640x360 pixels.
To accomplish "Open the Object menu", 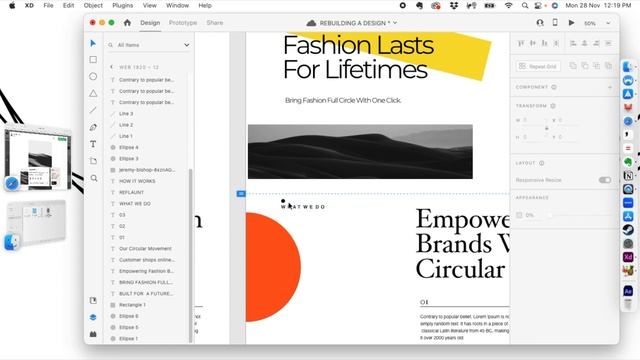I will (93, 5).
